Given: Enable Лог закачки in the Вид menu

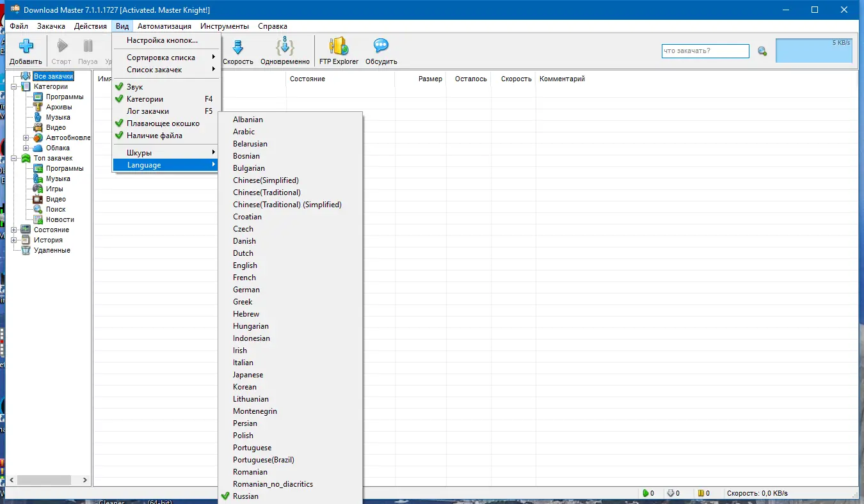Looking at the screenshot, I should [166, 111].
